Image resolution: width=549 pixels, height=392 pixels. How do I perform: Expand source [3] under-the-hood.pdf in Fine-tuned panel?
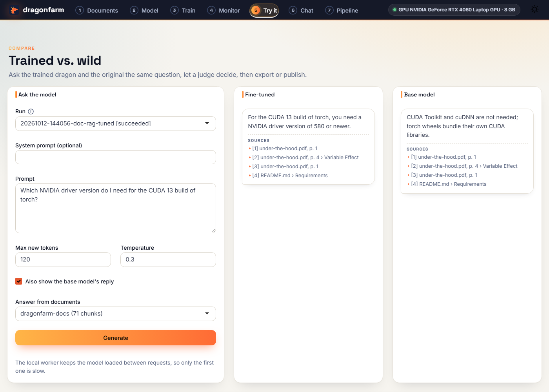point(283,167)
